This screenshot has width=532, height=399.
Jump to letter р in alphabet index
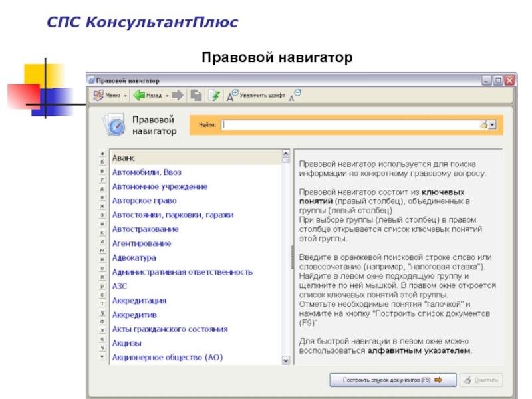pyautogui.click(x=102, y=286)
